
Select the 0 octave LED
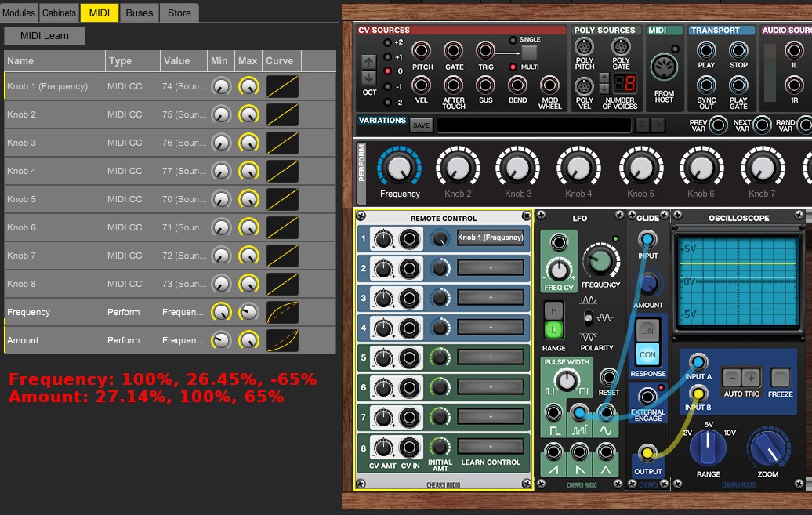pyautogui.click(x=387, y=71)
